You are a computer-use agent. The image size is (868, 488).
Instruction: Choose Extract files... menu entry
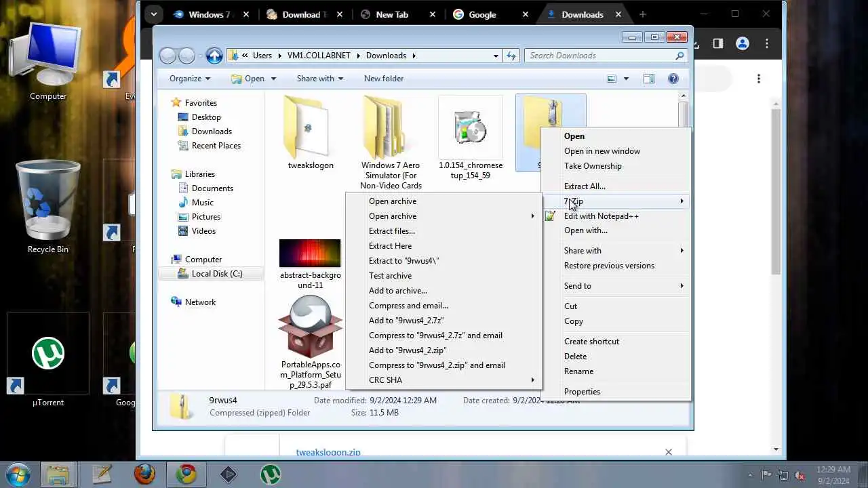click(392, 231)
